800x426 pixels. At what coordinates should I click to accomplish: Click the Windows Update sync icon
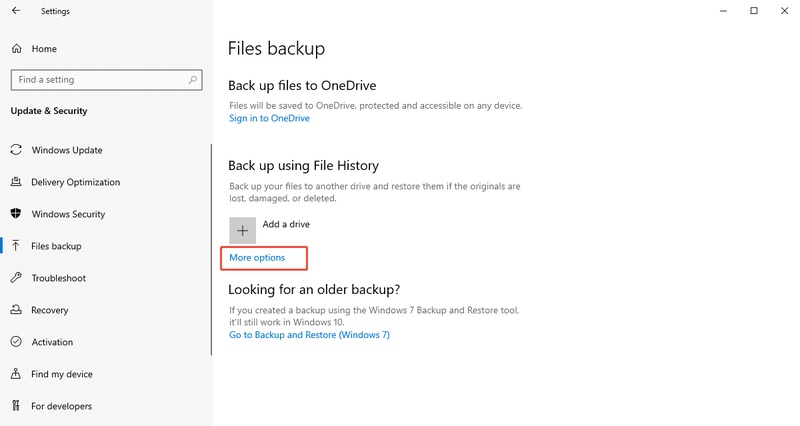tap(16, 149)
